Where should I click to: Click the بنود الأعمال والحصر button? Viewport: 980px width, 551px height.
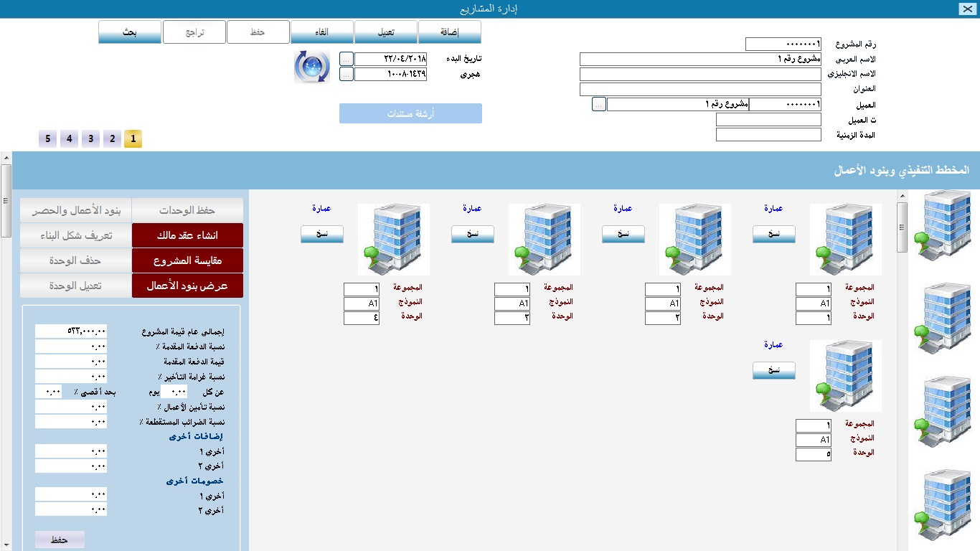pos(76,210)
